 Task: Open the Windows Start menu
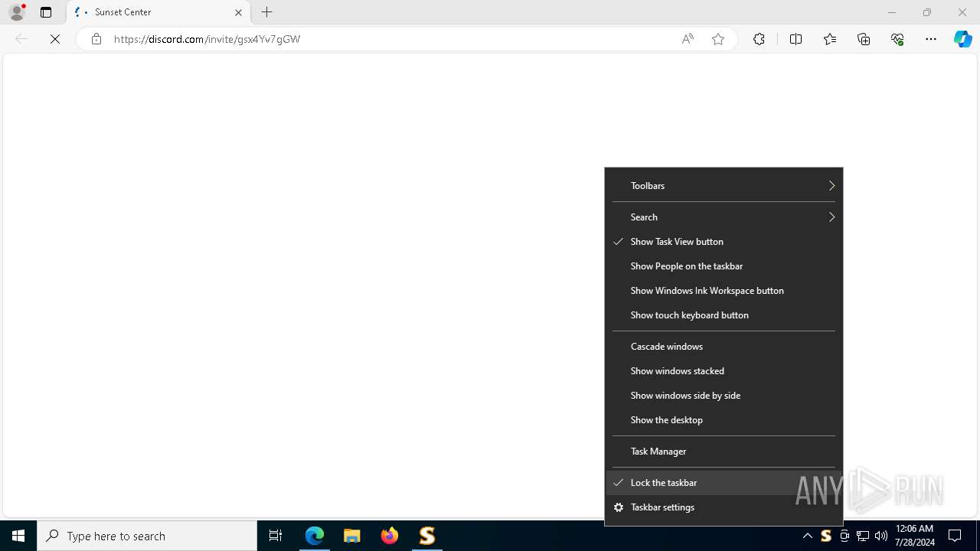pyautogui.click(x=18, y=536)
